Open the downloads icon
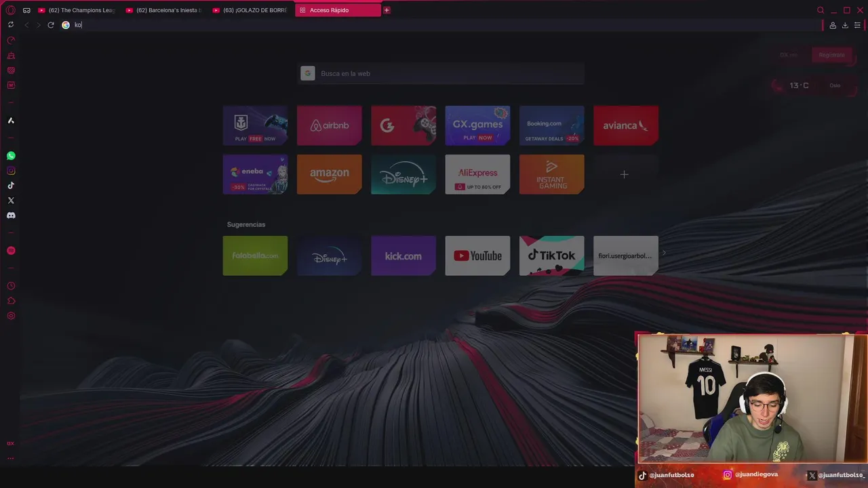Image resolution: width=868 pixels, height=488 pixels. click(x=845, y=25)
